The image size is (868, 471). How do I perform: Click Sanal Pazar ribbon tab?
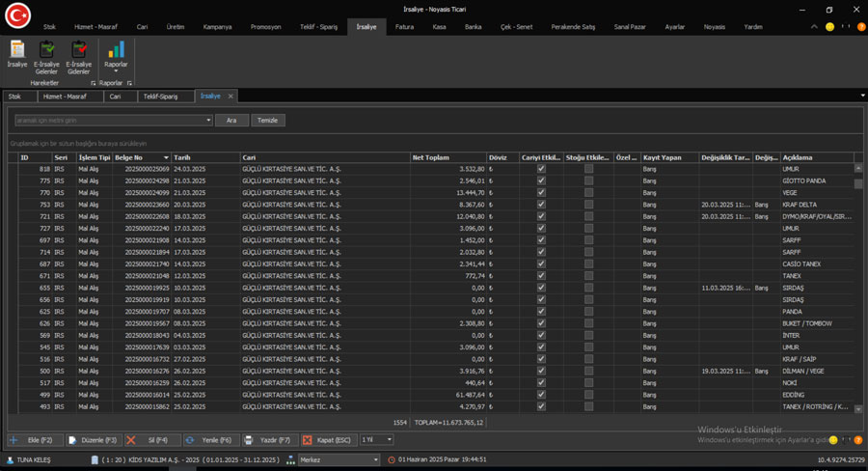(630, 27)
